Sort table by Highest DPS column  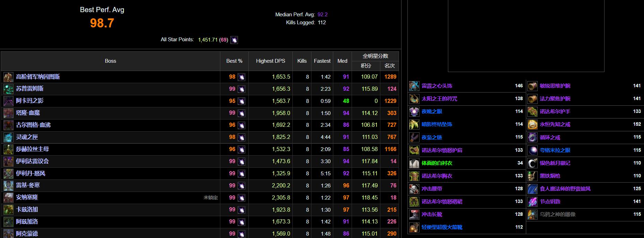(x=270, y=61)
